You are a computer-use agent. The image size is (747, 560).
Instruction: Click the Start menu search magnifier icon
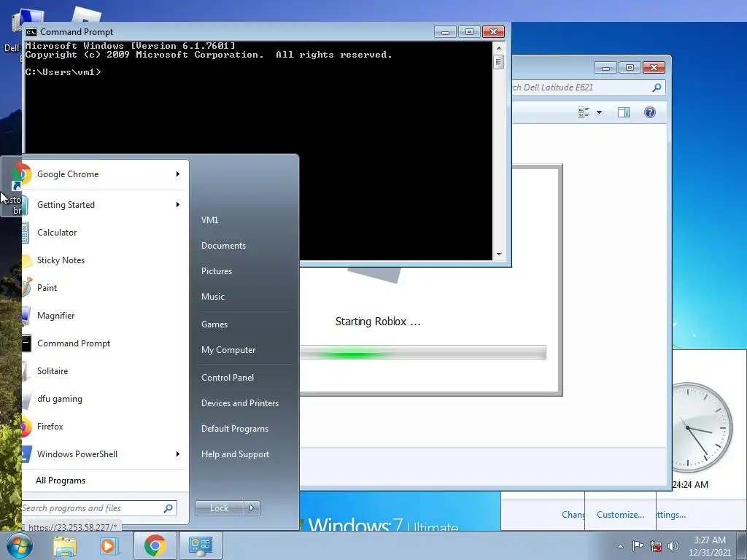pyautogui.click(x=169, y=508)
